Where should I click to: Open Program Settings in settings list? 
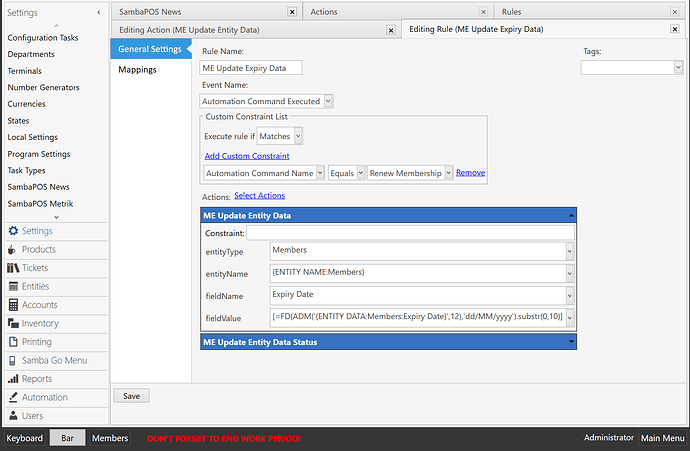click(39, 154)
